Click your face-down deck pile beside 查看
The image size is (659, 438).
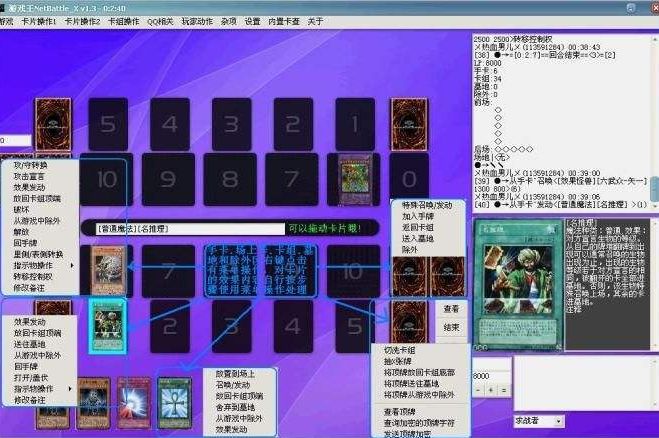tap(409, 323)
